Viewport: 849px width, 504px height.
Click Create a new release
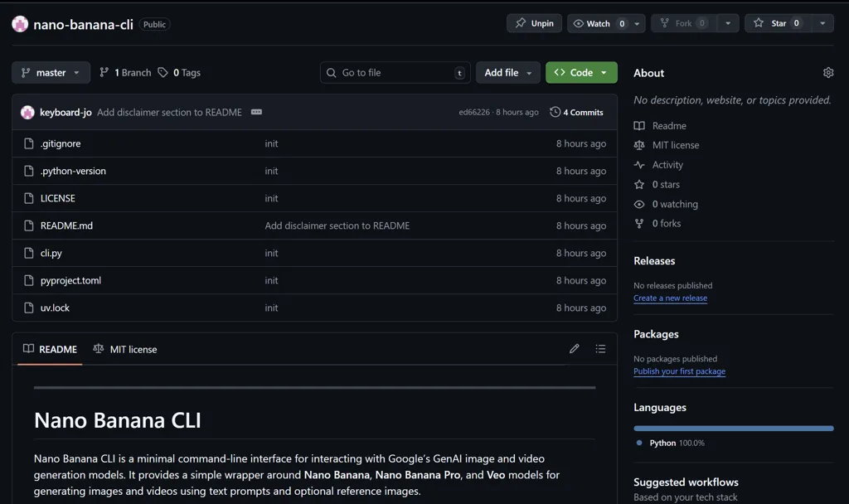coord(670,298)
